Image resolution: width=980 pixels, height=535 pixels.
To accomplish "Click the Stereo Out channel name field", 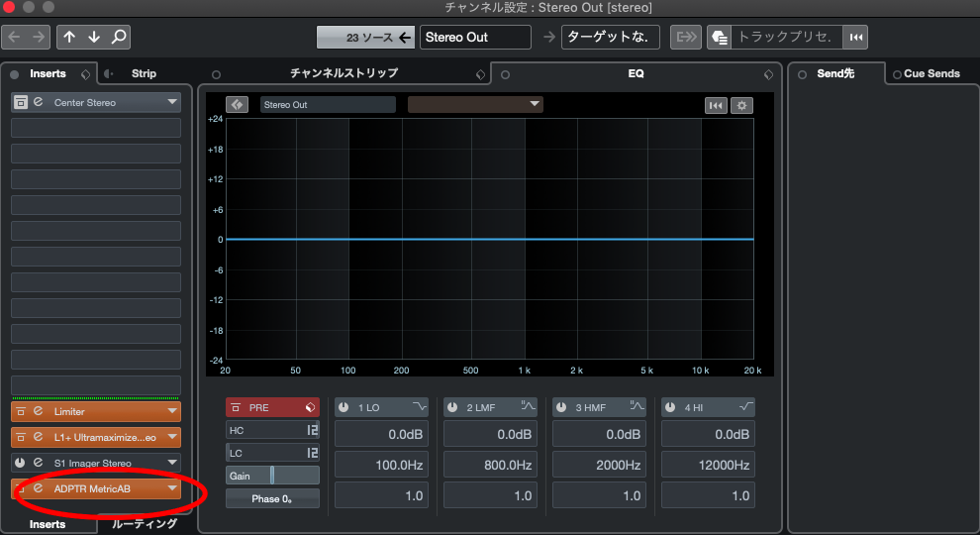I will pyautogui.click(x=475, y=37).
